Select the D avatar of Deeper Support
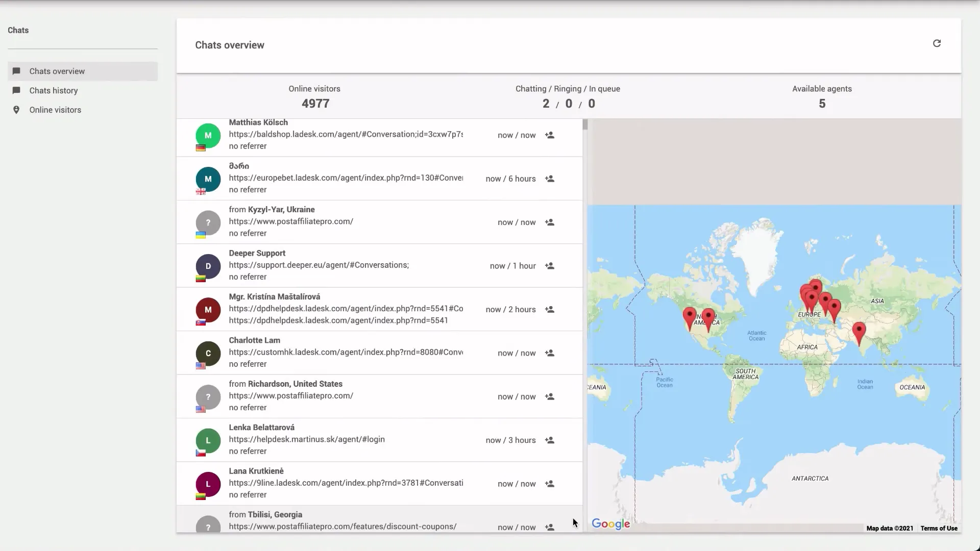Viewport: 980px width, 551px height. (x=208, y=266)
